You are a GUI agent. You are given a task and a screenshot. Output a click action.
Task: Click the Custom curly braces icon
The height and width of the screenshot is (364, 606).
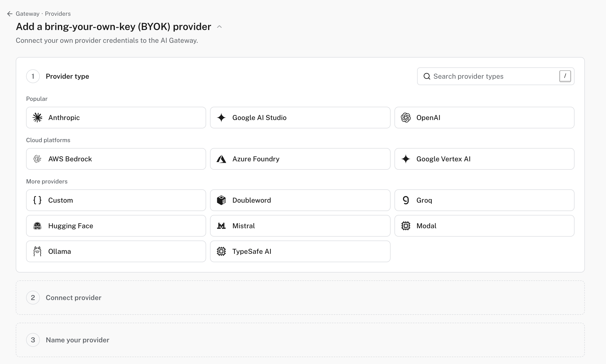37,200
